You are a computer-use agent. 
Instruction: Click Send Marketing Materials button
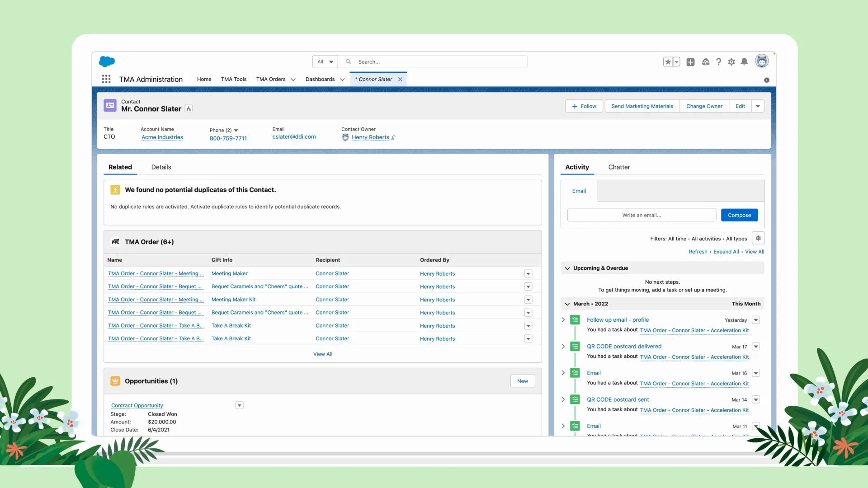[x=642, y=106]
